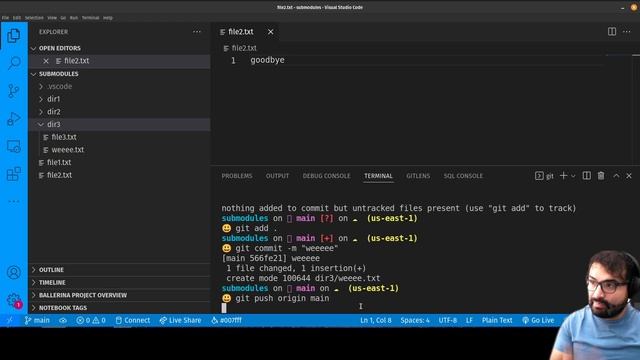The image size is (640, 360).
Task: Split the terminal pane
Action: point(587,176)
